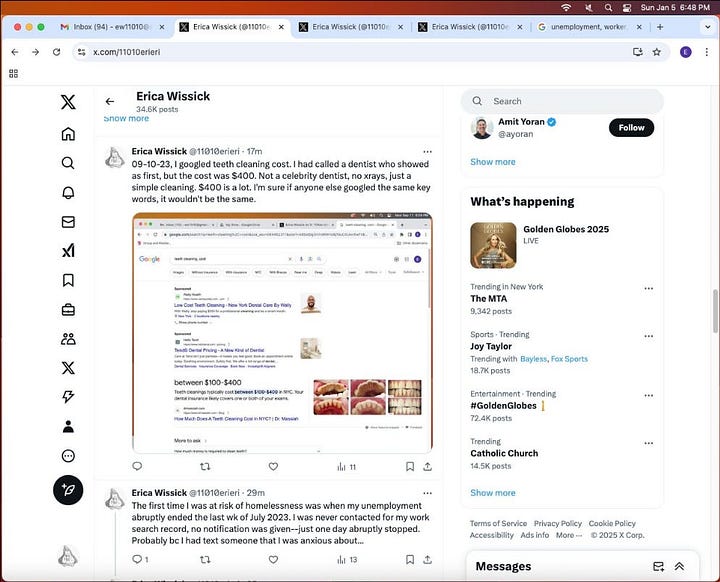The height and width of the screenshot is (582, 720).
Task: Open More circle icon in sidebar
Action: pos(68,456)
